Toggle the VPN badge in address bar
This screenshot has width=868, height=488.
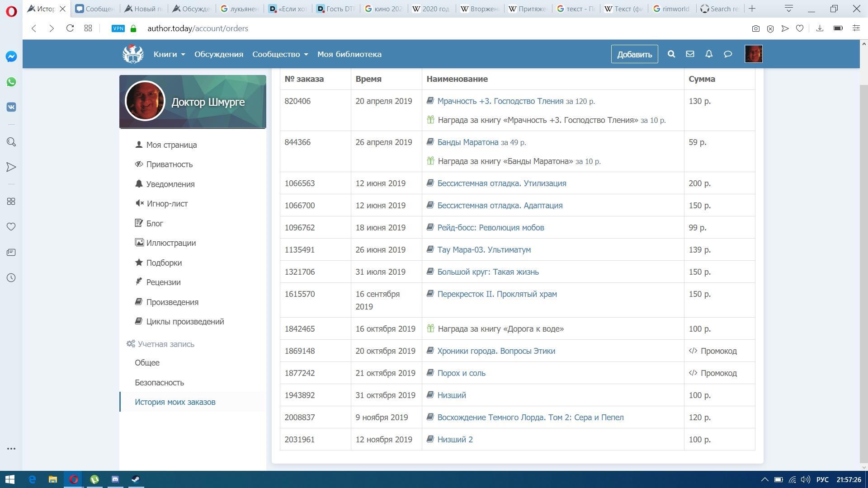pos(118,28)
